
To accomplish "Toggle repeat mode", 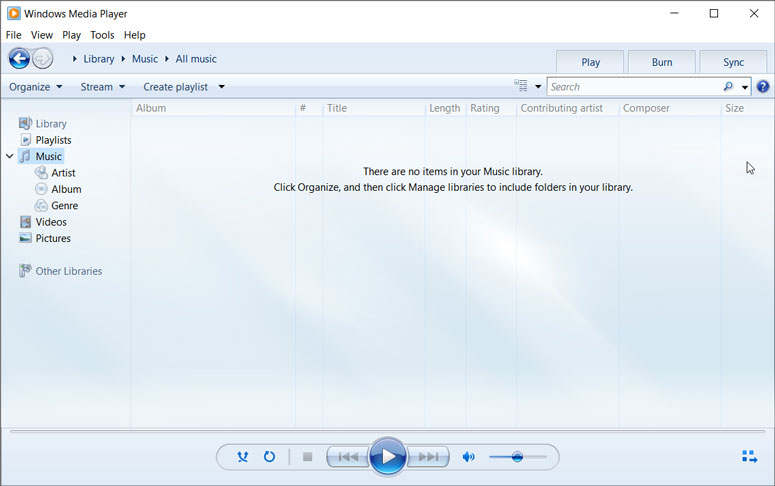I will pos(269,456).
